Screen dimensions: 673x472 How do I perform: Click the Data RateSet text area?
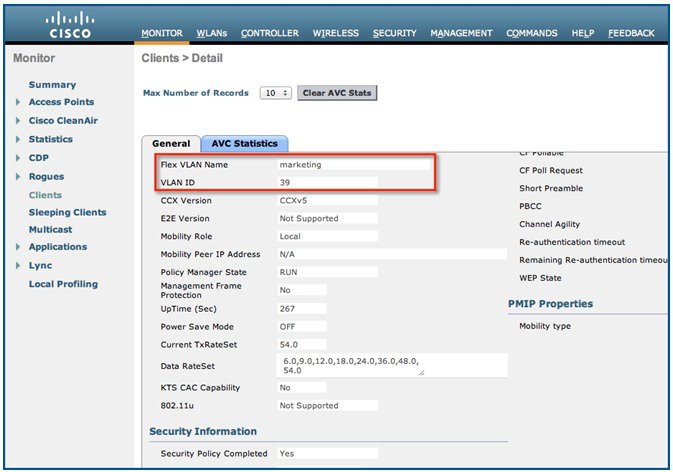point(392,366)
